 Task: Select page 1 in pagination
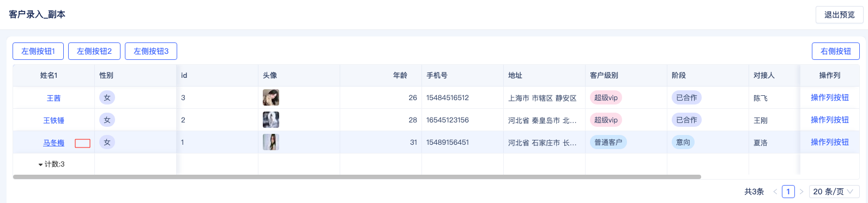788,192
